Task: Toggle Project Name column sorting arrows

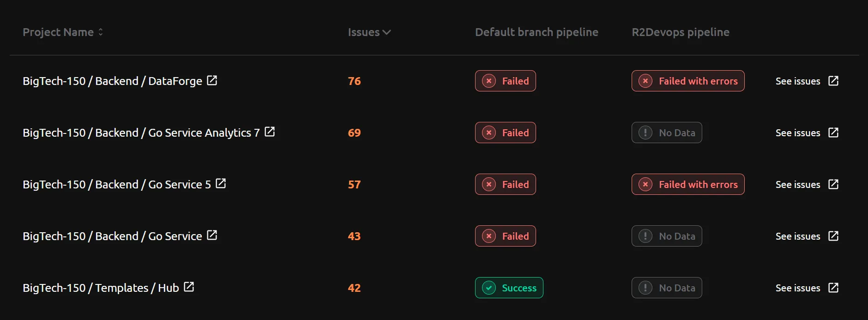Action: 101,32
